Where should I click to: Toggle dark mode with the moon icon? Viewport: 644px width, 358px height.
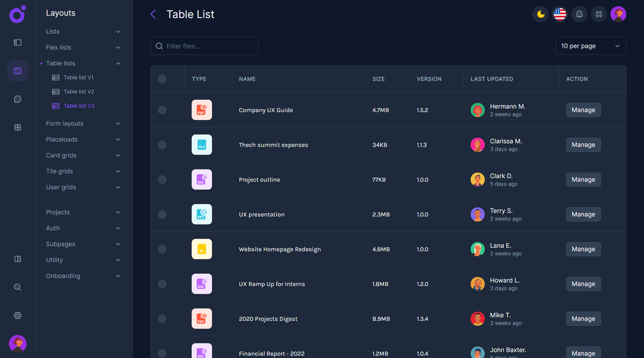(540, 14)
